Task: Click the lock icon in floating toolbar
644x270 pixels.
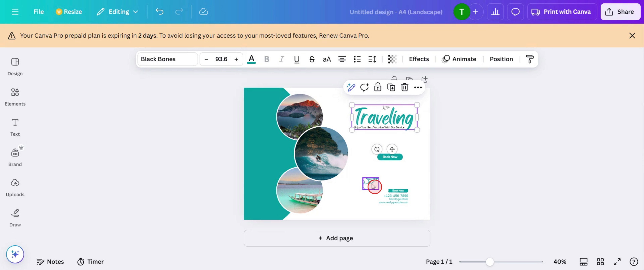Action: click(377, 87)
